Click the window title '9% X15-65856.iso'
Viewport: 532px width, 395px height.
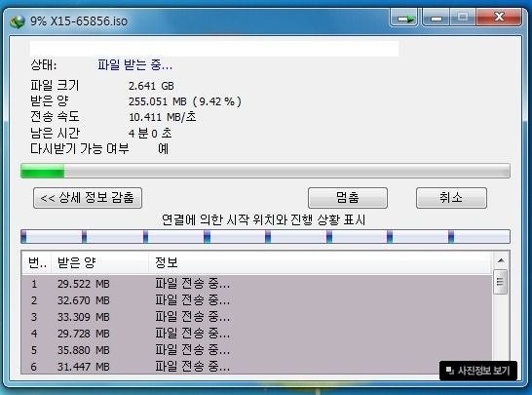pos(79,21)
